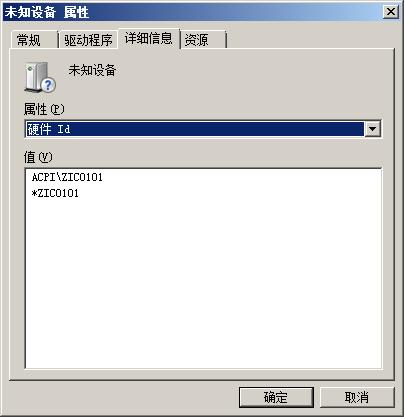Click the unknown device computer icon

click(40, 77)
